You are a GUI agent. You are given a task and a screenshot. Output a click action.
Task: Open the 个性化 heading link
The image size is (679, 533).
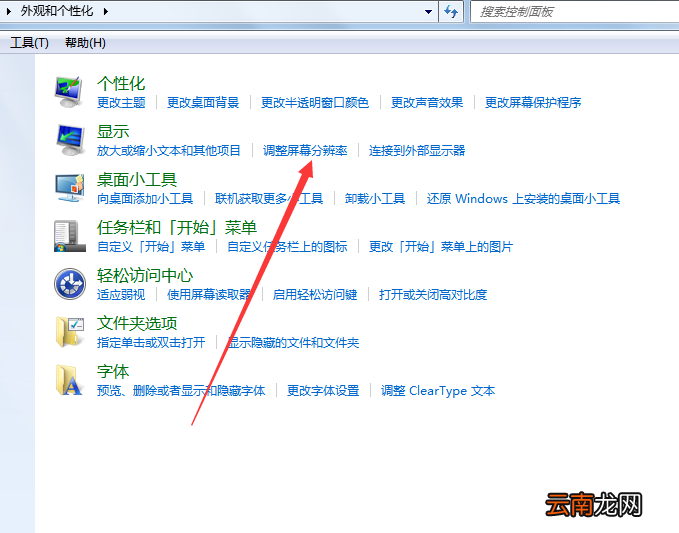point(121,84)
